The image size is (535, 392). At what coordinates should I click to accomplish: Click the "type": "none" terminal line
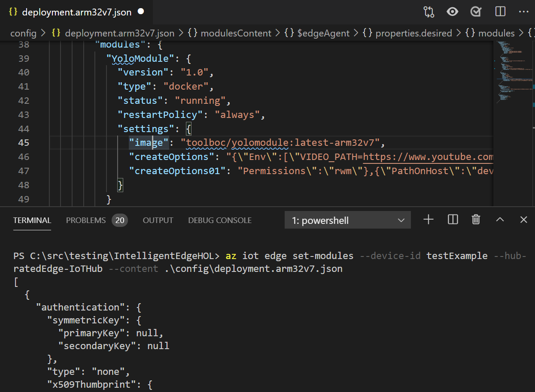(88, 371)
